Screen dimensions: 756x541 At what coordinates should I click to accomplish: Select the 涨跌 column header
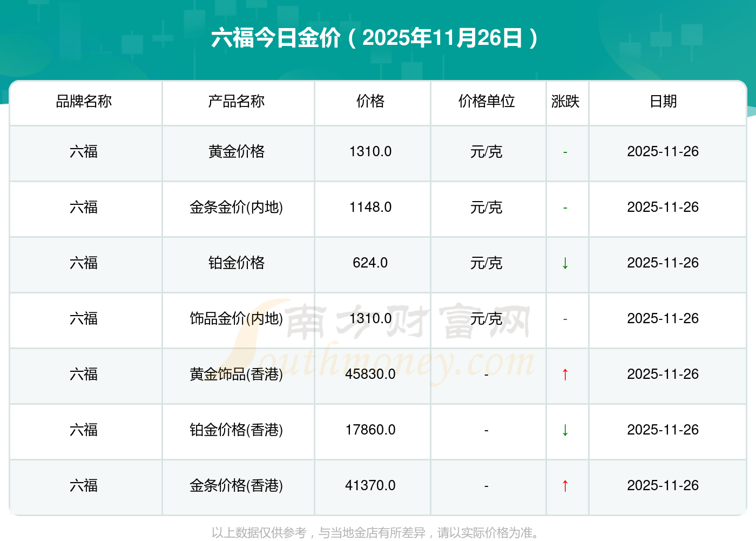[x=565, y=101]
